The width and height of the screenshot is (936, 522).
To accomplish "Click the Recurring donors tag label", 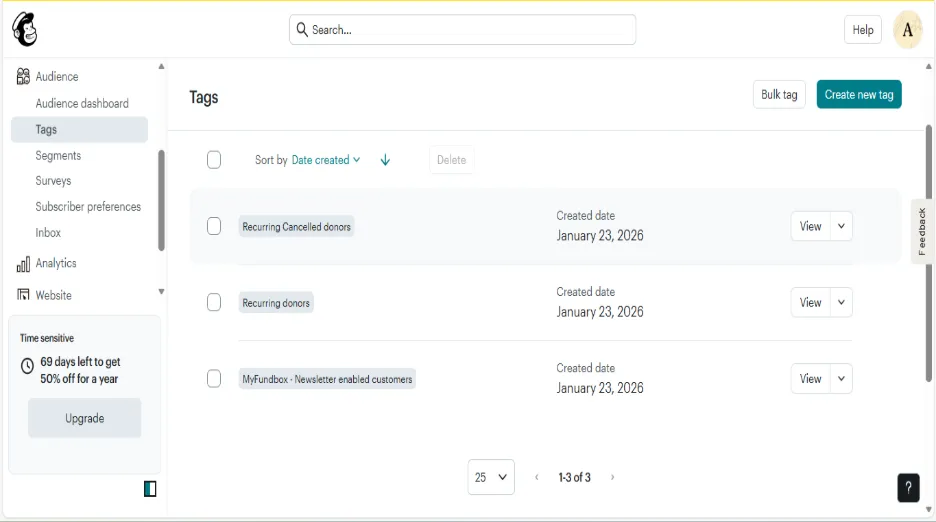I will click(x=276, y=303).
